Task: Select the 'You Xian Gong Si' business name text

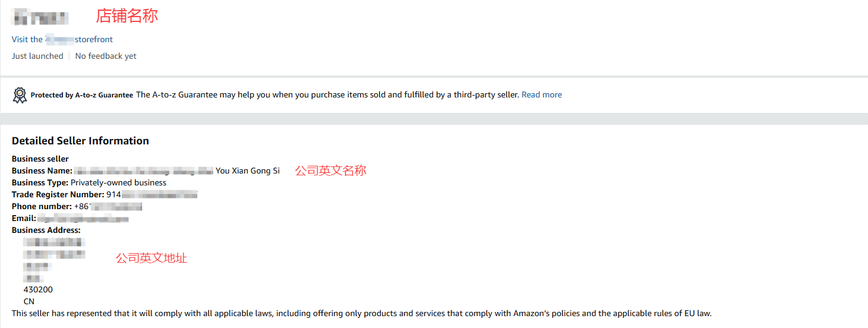Action: pyautogui.click(x=248, y=171)
